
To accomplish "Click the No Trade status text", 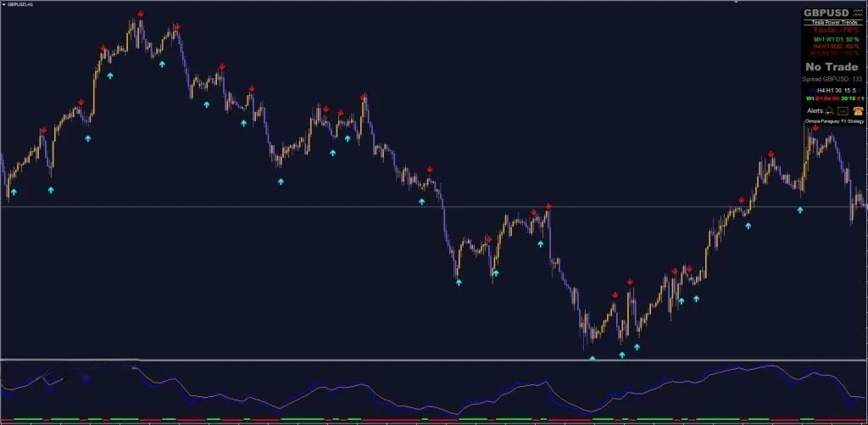I will (x=832, y=66).
